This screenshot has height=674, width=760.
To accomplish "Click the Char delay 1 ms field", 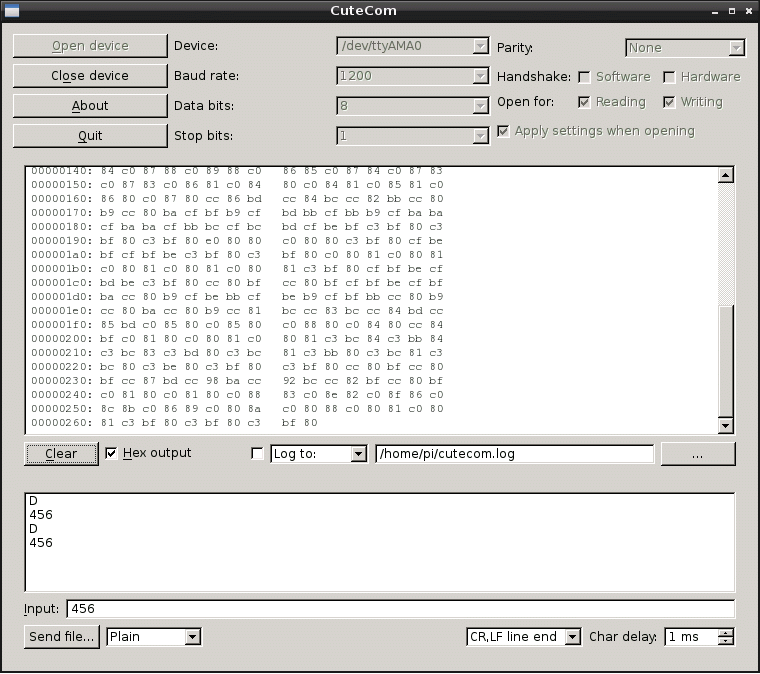I will coord(692,637).
